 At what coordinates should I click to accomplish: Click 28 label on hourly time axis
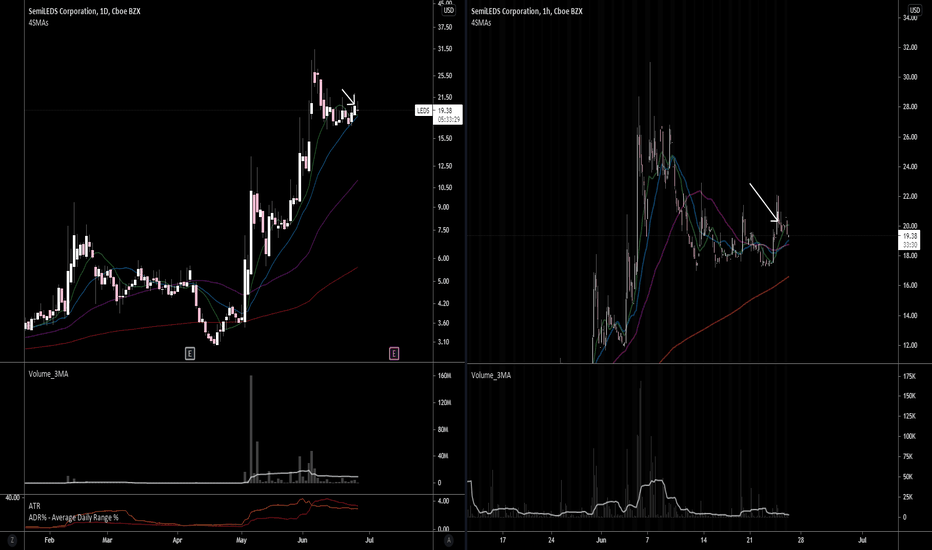coord(801,540)
